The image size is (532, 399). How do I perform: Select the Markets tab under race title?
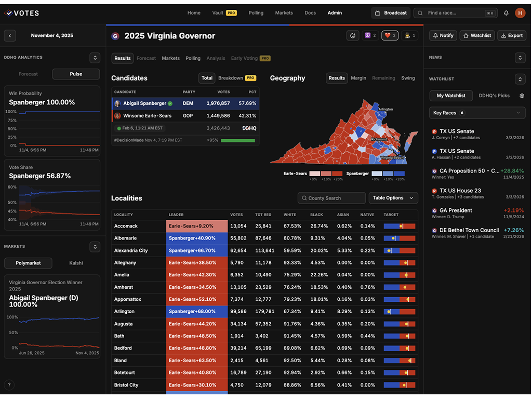point(170,58)
